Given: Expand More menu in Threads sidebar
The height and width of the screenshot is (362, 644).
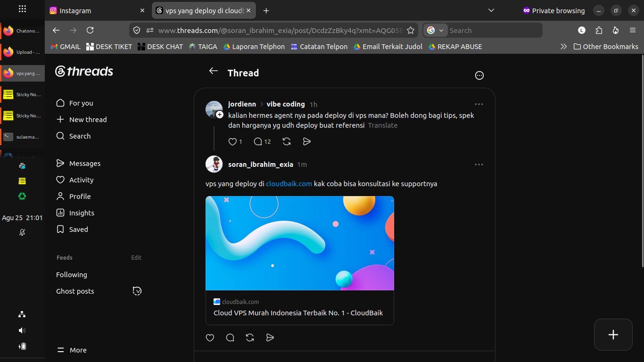Looking at the screenshot, I should point(72,350).
